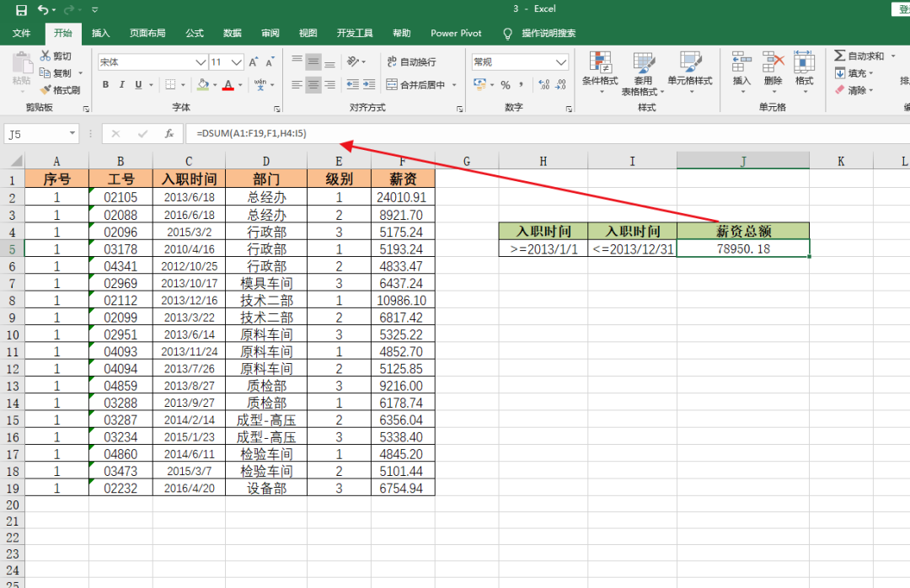Open the font size dropdown
Image resolution: width=910 pixels, height=588 pixels.
(x=236, y=62)
